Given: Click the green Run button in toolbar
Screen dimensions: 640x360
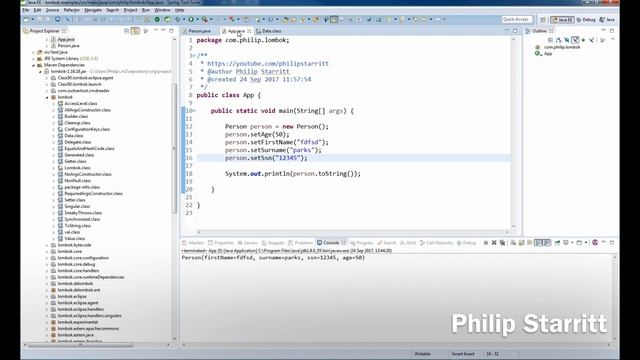Looking at the screenshot, I should pos(191,19).
